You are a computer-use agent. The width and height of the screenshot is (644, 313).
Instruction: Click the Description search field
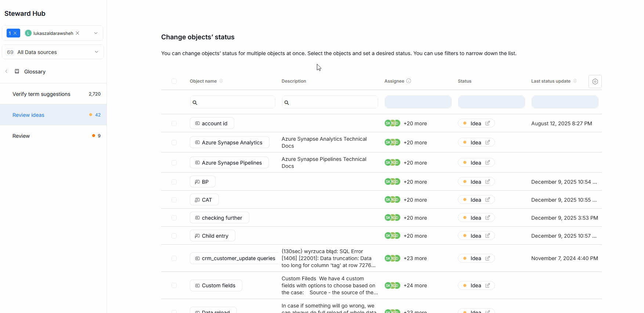330,102
